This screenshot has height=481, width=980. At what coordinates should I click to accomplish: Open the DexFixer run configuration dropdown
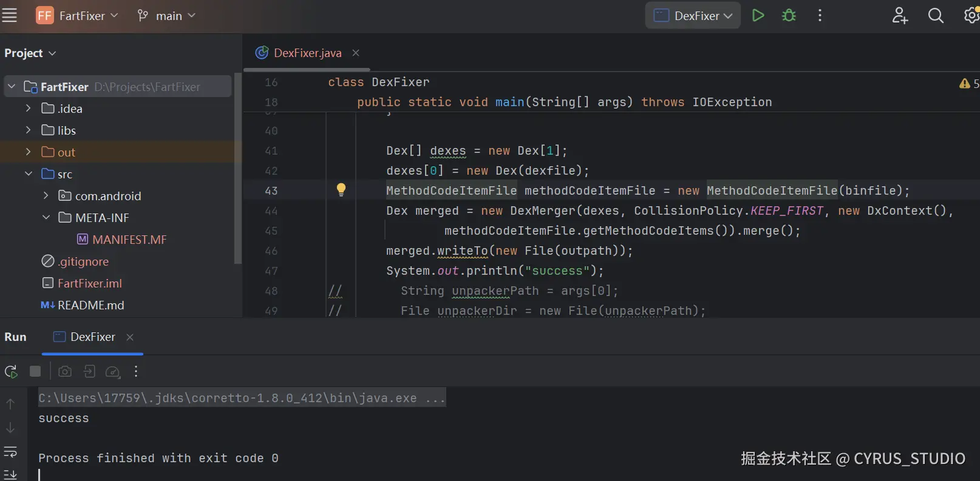(x=693, y=16)
